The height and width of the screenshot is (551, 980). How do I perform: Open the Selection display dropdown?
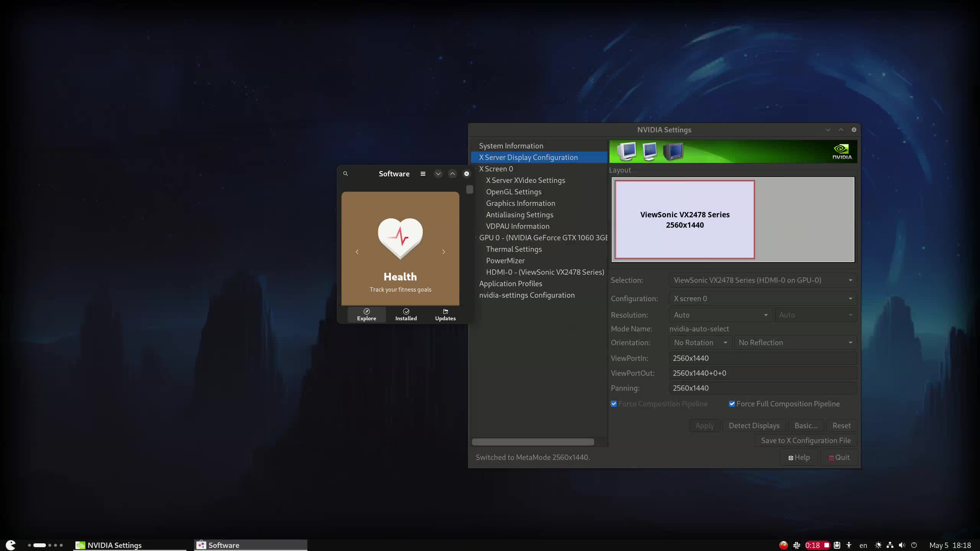(763, 280)
